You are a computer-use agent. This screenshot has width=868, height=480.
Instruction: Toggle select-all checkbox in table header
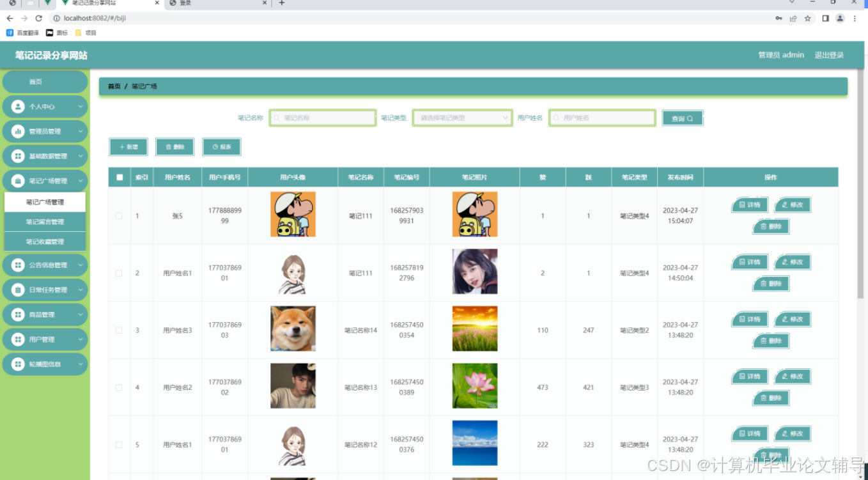pos(120,177)
